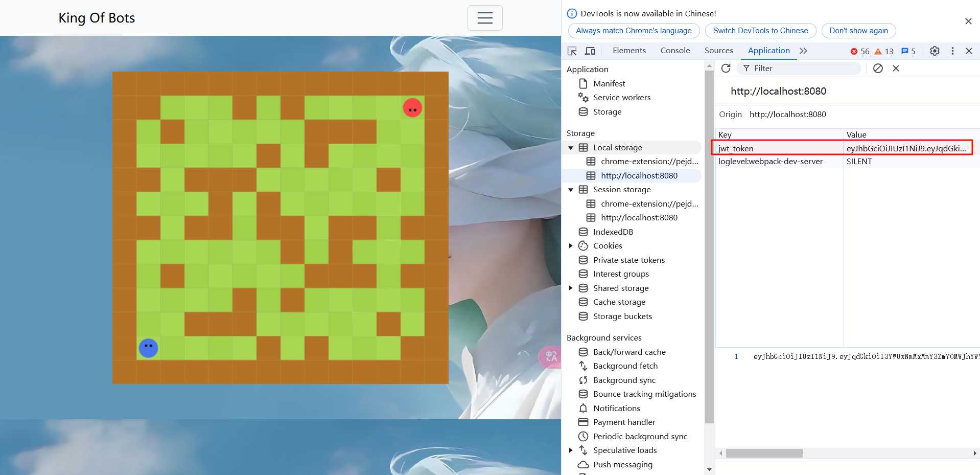Click Always match Chrome's language
This screenshot has height=475, width=980.
(x=634, y=31)
